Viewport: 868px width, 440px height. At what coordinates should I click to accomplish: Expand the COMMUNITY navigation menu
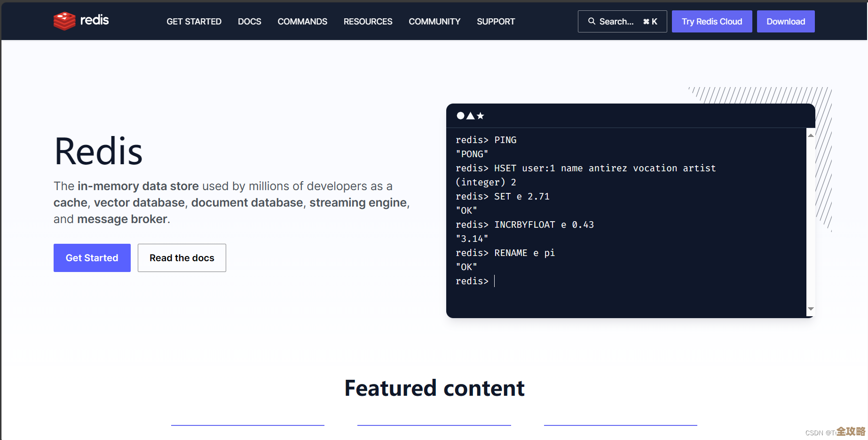pyautogui.click(x=434, y=22)
